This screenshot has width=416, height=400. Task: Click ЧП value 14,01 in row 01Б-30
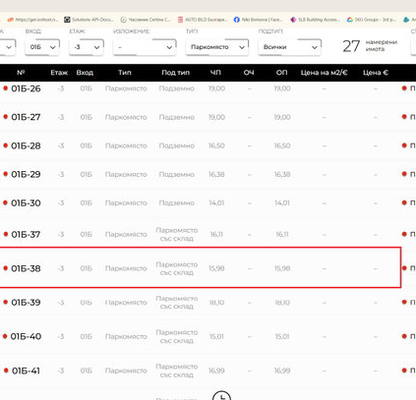coord(217,203)
